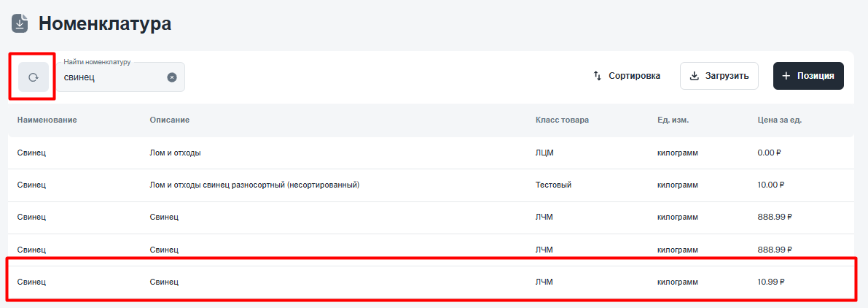Click the Наименование column header
The height and width of the screenshot is (308, 868).
(47, 120)
